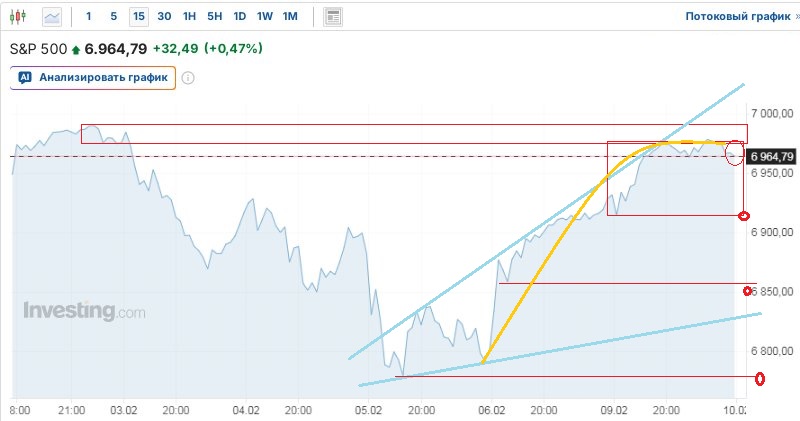
Task: Select the 5 minute timeframe
Action: tap(113, 17)
